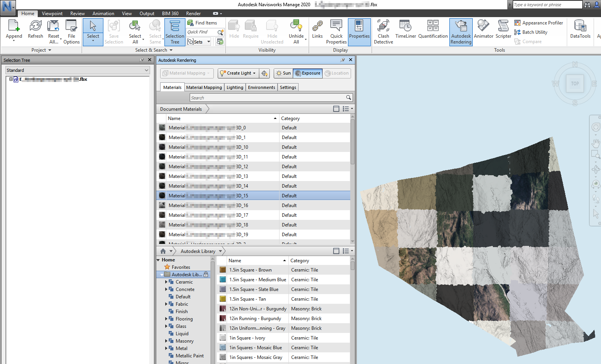Click the Unhide All icon
Viewport: 601px width, 364px height.
(296, 26)
